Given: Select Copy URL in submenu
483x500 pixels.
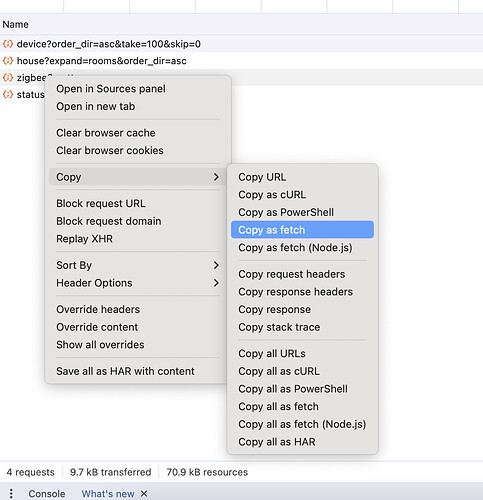Looking at the screenshot, I should (302, 177).
